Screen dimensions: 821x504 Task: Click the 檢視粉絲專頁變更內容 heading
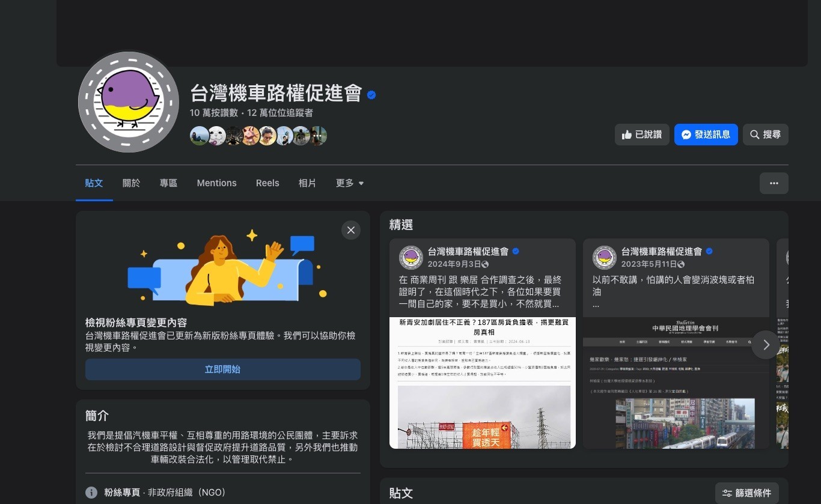pyautogui.click(x=136, y=323)
